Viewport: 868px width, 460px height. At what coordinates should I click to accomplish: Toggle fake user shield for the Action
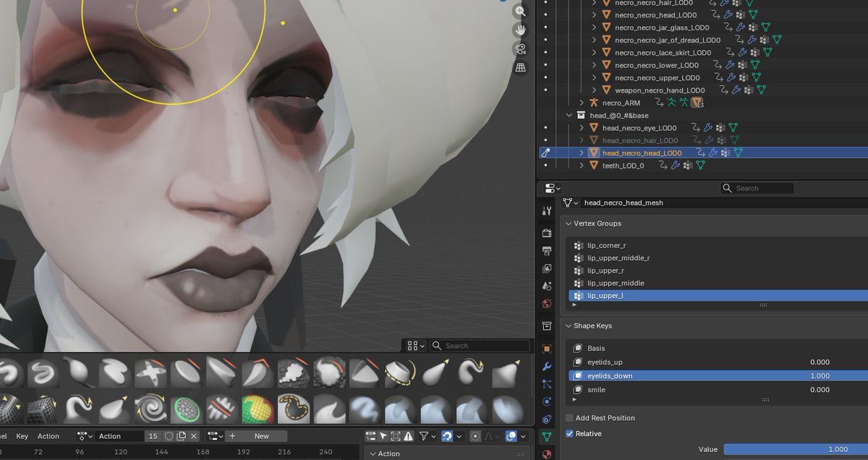[x=169, y=436]
